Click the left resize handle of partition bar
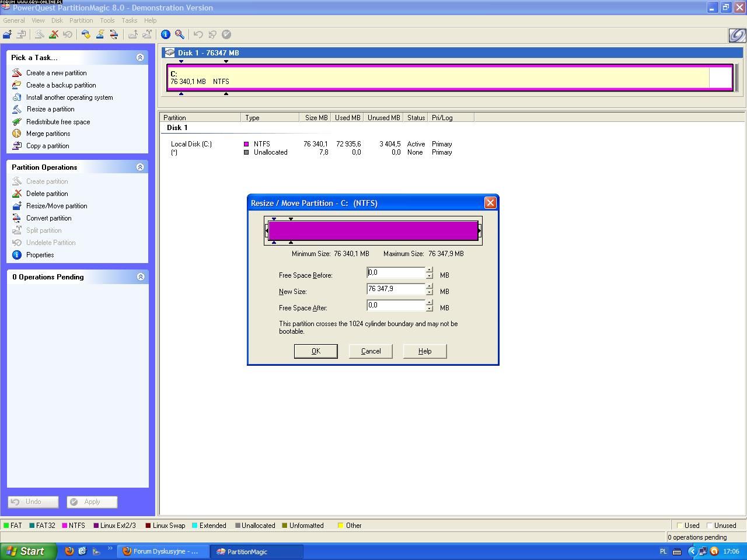Screen dimensions: 747x560 tap(267, 231)
